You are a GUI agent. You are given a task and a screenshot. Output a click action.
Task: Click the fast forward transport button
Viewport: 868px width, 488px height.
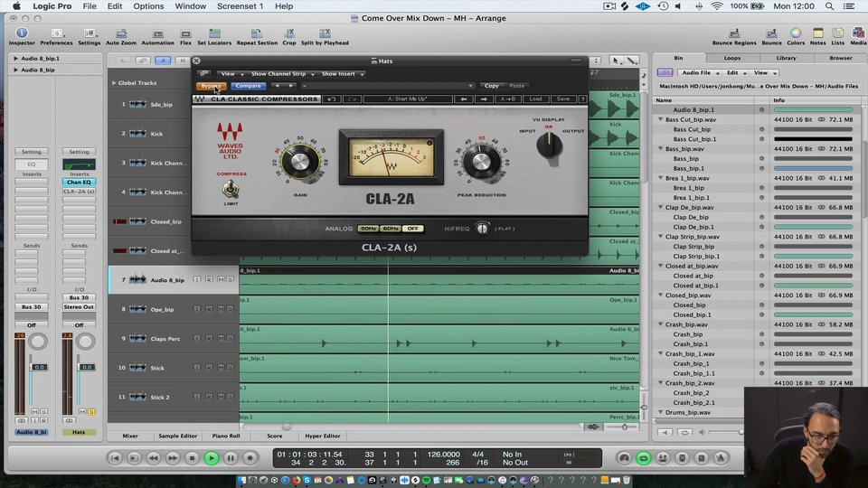173,458
